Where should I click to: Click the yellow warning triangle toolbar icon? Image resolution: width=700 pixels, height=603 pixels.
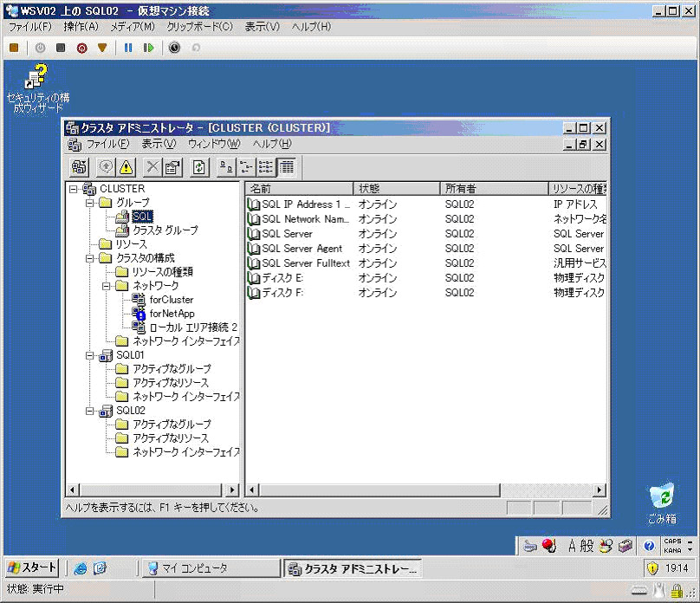click(126, 167)
